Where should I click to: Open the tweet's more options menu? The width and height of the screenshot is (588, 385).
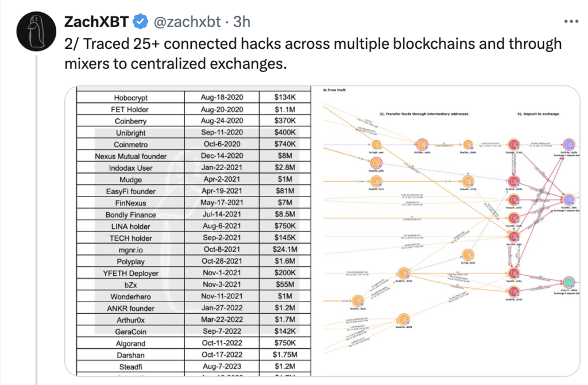click(x=571, y=22)
